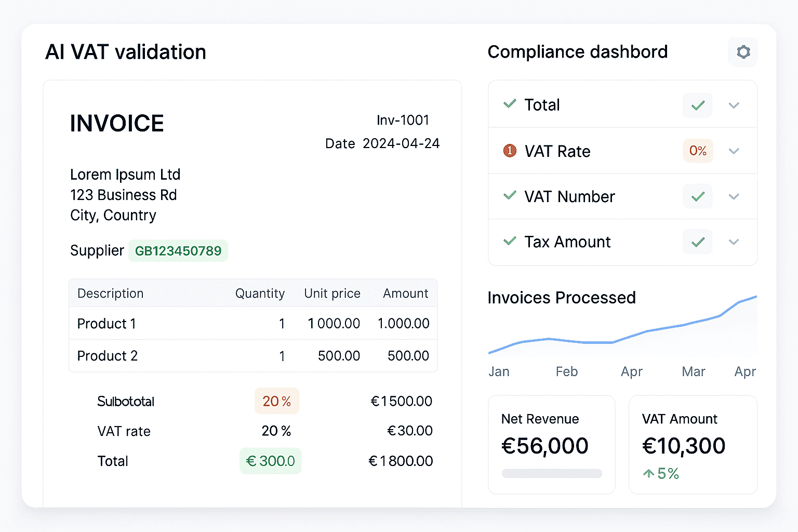Click the Jan label on chart axis
Image resolution: width=798 pixels, height=532 pixels.
point(499,371)
